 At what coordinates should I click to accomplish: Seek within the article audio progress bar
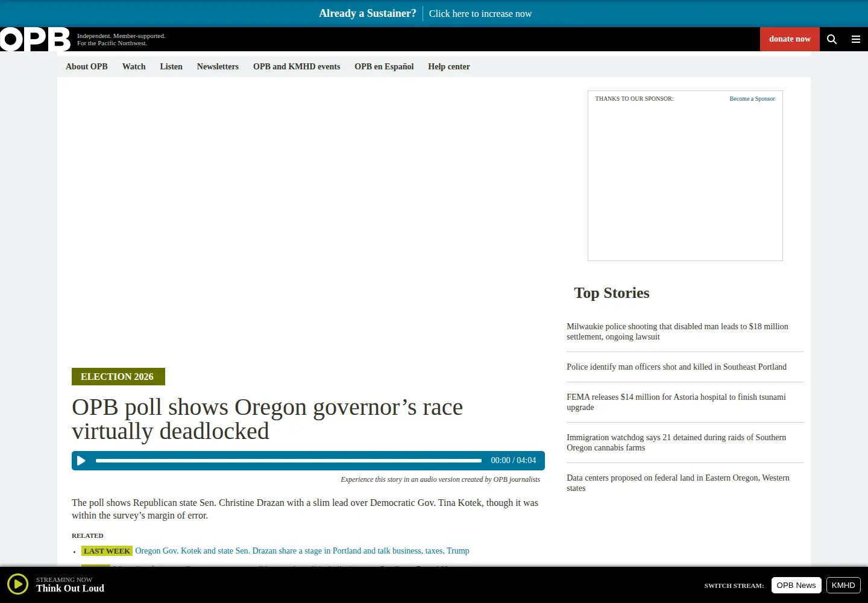point(289,461)
